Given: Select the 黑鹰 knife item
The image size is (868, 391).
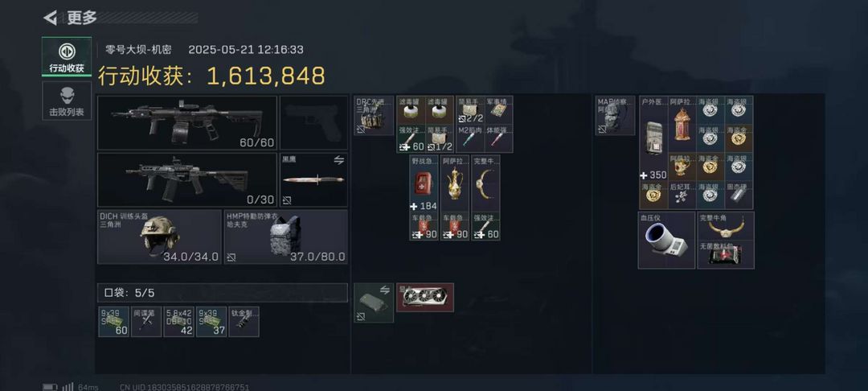Looking at the screenshot, I should pyautogui.click(x=314, y=180).
